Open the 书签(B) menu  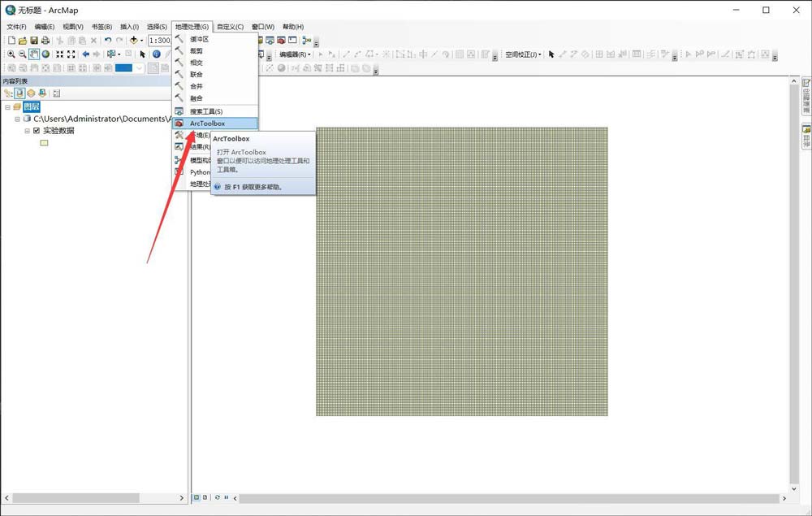pos(101,27)
